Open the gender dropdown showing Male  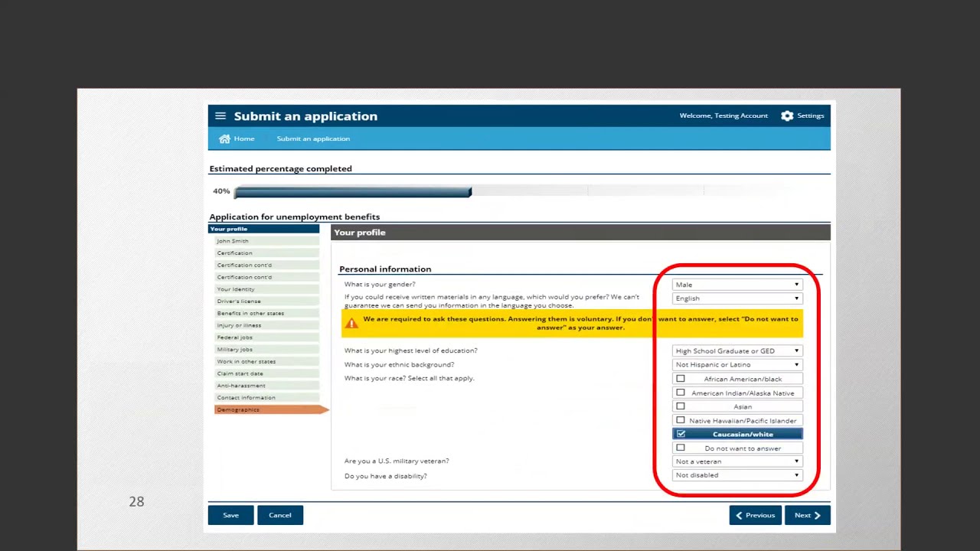[x=737, y=285]
